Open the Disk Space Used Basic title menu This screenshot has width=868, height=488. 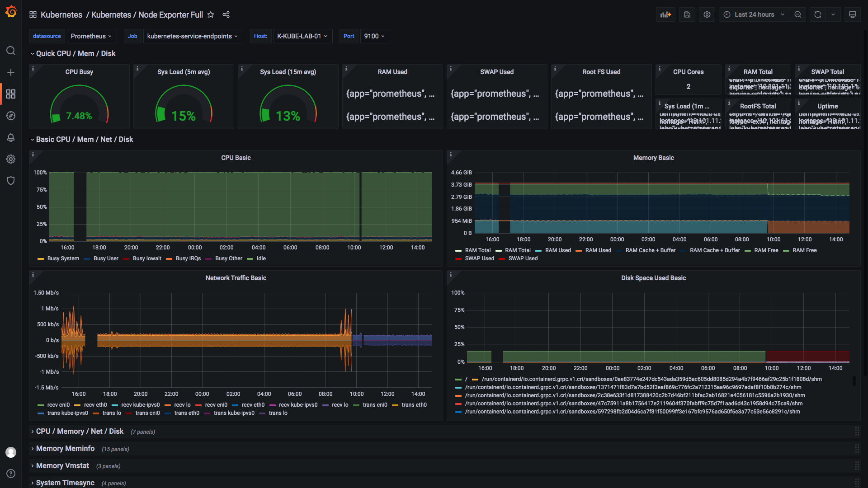653,278
